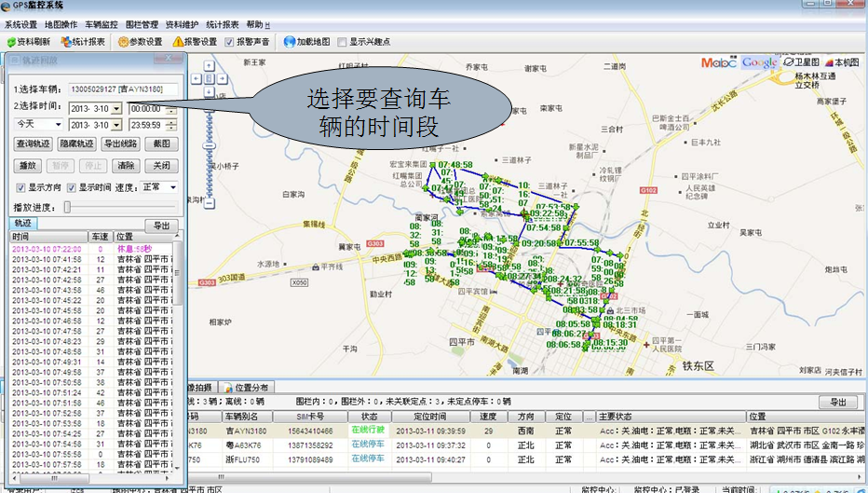868x493 pixels.
Task: Open the 速度 正常 speed dropdown
Action: [x=173, y=187]
